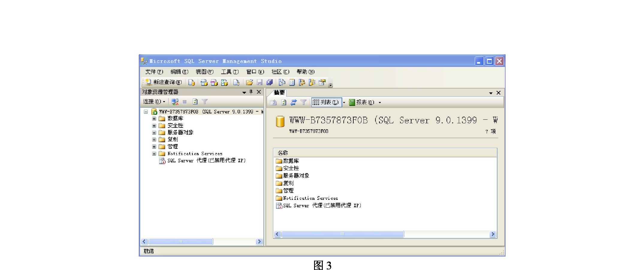
Task: Click the Database Engine Query toolbar icon
Action: 191,82
